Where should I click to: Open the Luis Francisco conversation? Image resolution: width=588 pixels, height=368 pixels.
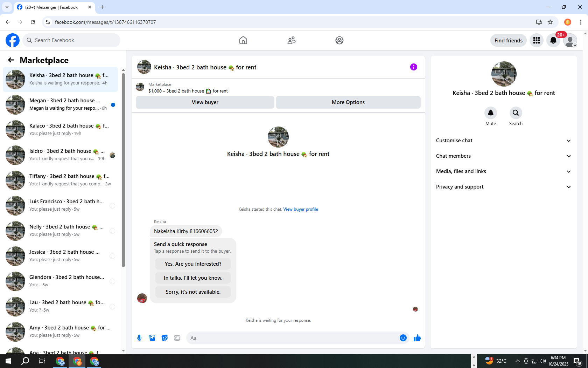click(61, 205)
